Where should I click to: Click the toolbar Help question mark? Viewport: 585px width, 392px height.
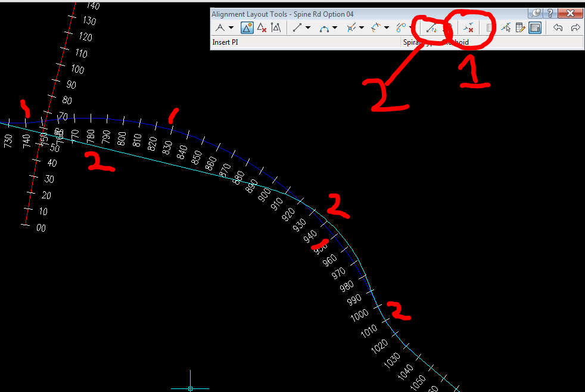pos(549,12)
